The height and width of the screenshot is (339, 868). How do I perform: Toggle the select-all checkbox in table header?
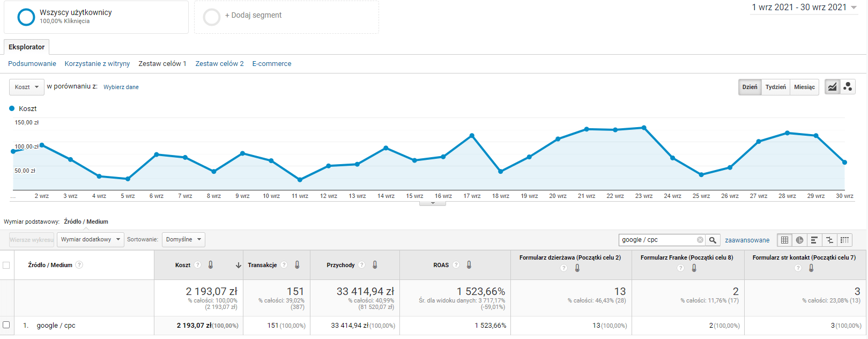tap(6, 265)
